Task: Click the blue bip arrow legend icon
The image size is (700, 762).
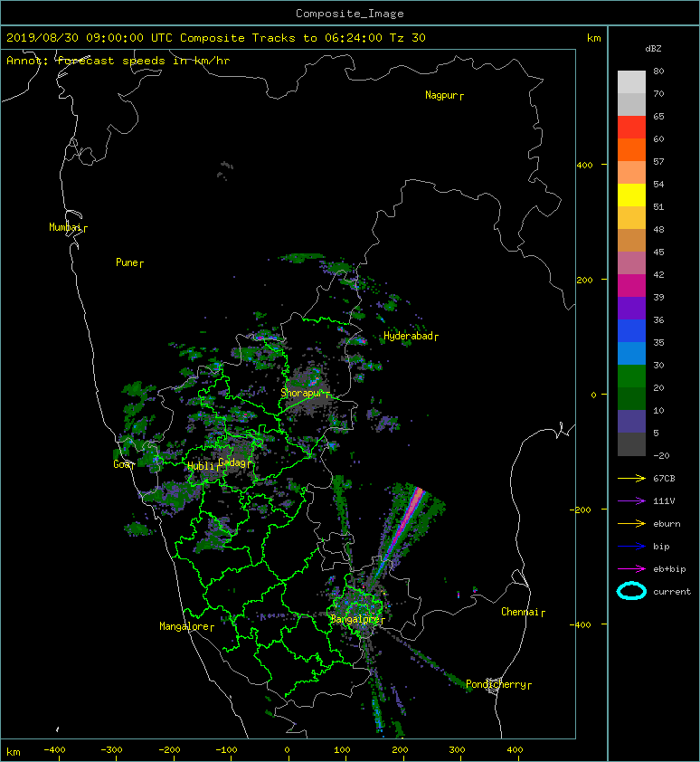Action: [631, 547]
